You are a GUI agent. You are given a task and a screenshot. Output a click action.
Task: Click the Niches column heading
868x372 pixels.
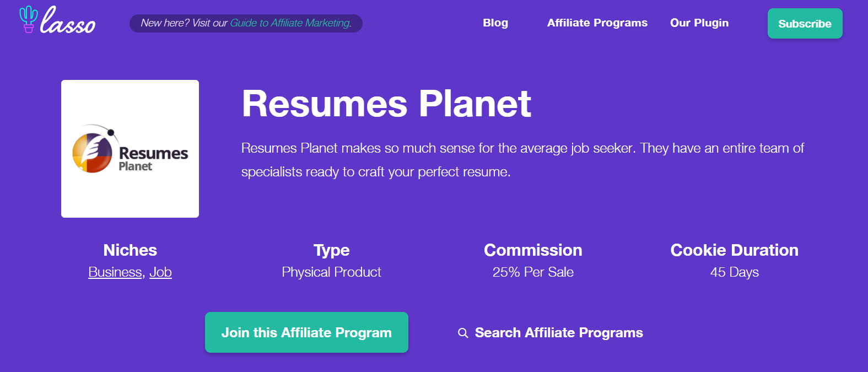(130, 250)
